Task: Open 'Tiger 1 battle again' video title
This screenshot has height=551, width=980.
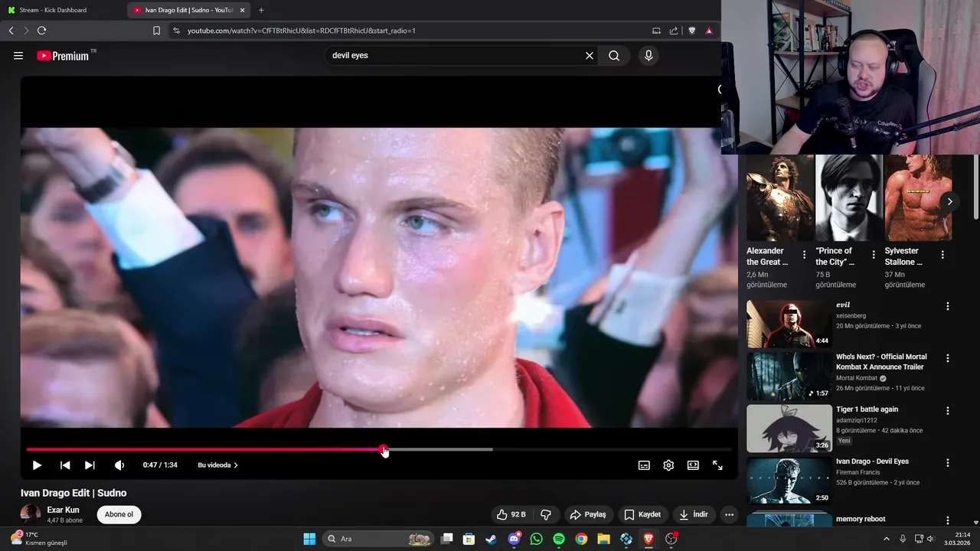Action: pos(867,409)
